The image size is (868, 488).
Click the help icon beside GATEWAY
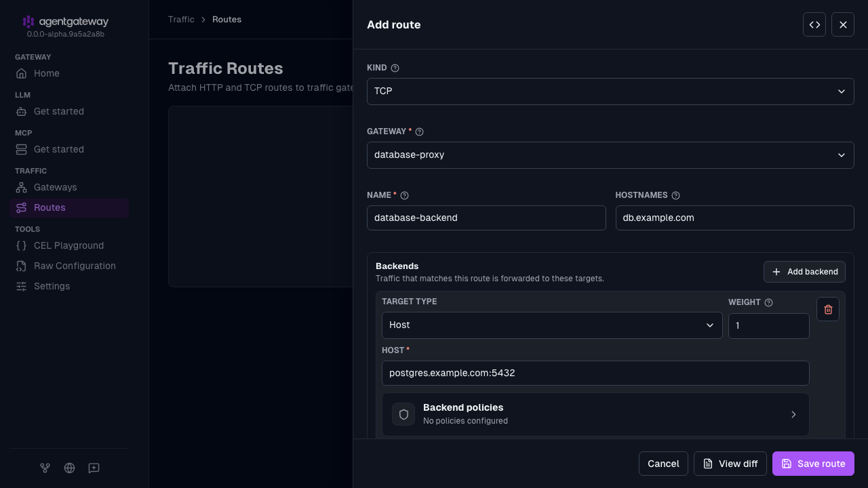[419, 131]
